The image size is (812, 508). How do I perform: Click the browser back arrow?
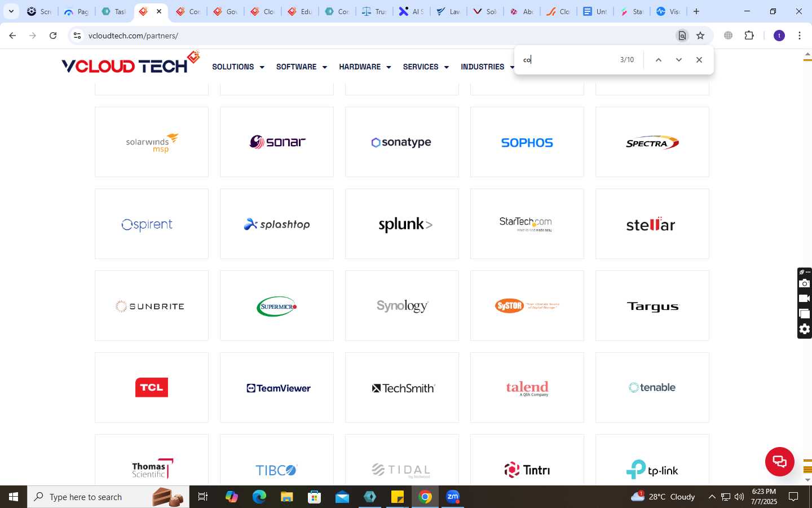tap(12, 36)
